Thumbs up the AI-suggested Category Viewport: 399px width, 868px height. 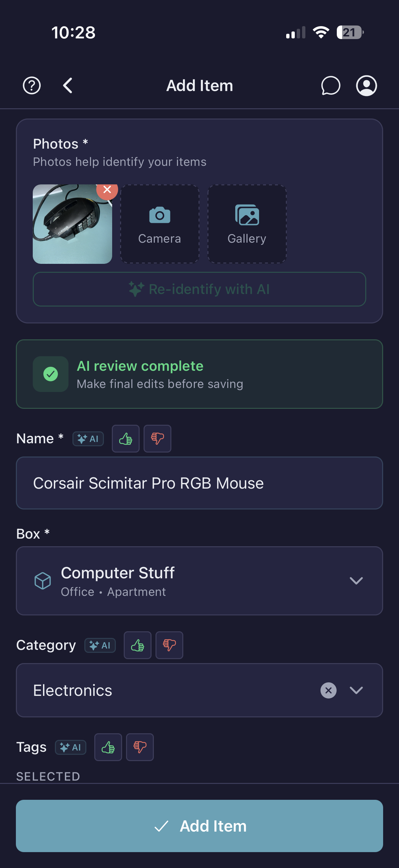(x=137, y=645)
